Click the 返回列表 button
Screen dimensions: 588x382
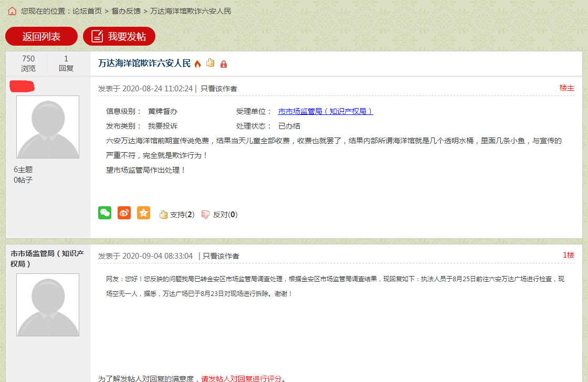point(41,36)
